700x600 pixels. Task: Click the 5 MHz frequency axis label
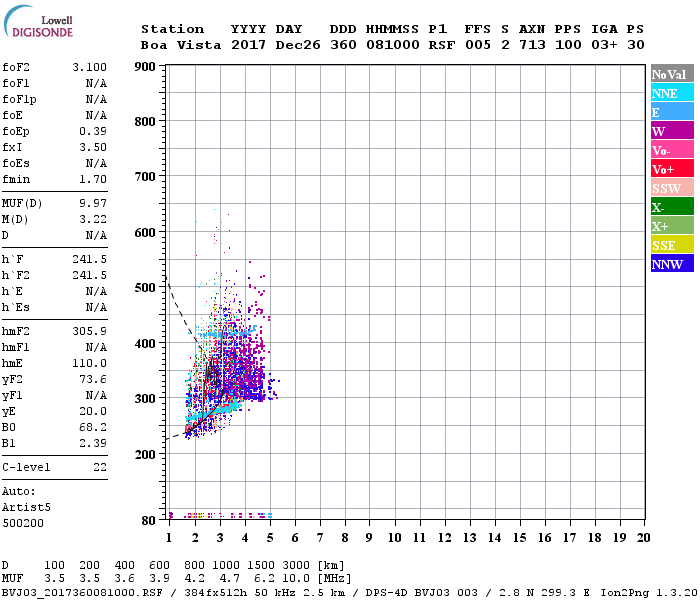coord(270,538)
